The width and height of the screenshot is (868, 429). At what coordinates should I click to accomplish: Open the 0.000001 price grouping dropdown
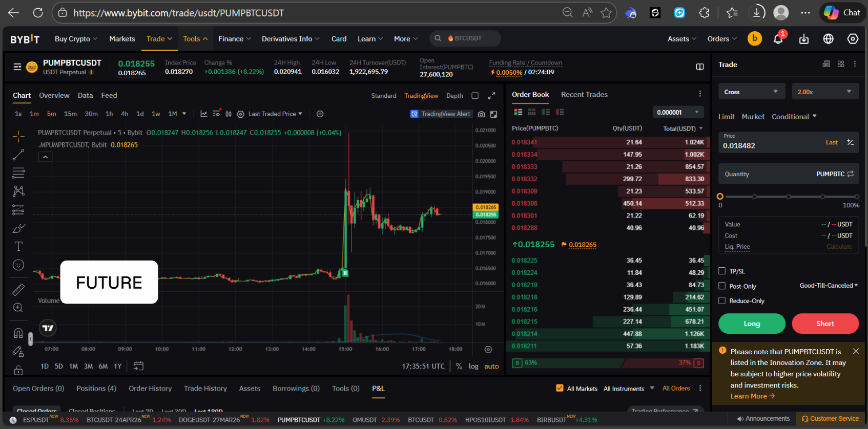[679, 112]
